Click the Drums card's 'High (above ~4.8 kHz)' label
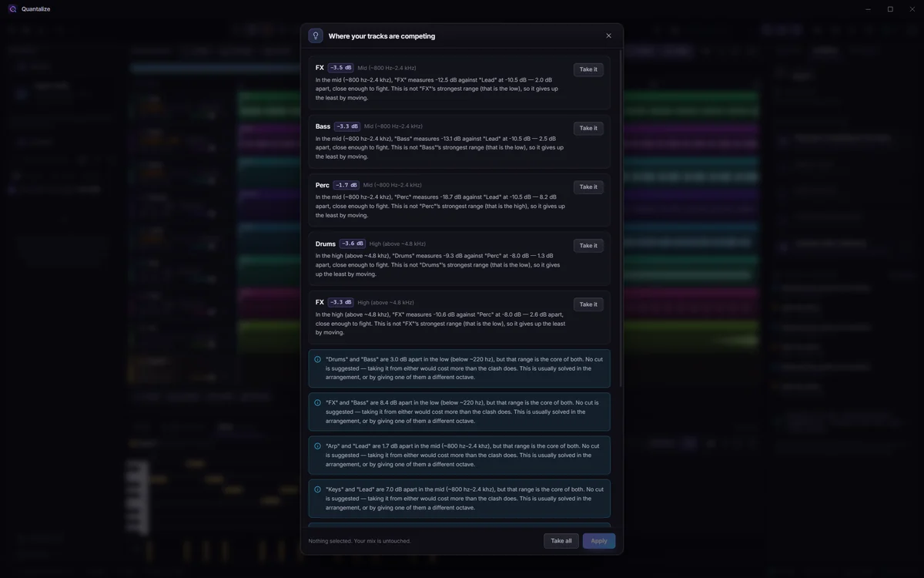Screen dimensions: 924x578 coord(397,244)
